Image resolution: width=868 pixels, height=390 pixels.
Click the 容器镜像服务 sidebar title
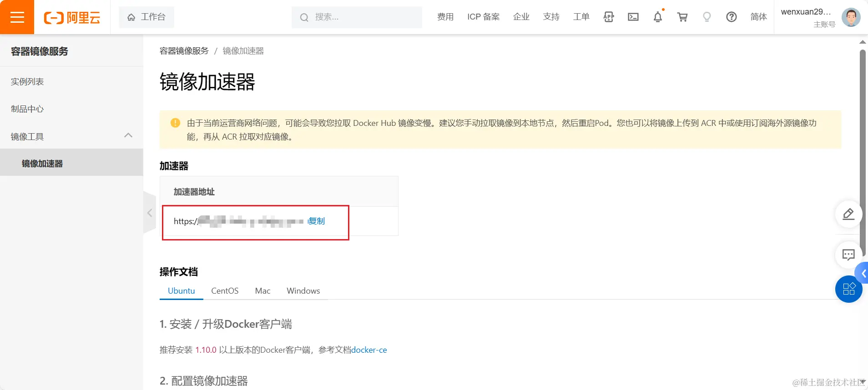(x=40, y=51)
